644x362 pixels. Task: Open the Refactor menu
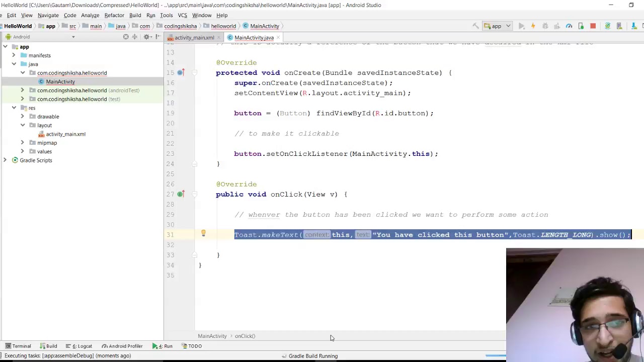pyautogui.click(x=114, y=15)
